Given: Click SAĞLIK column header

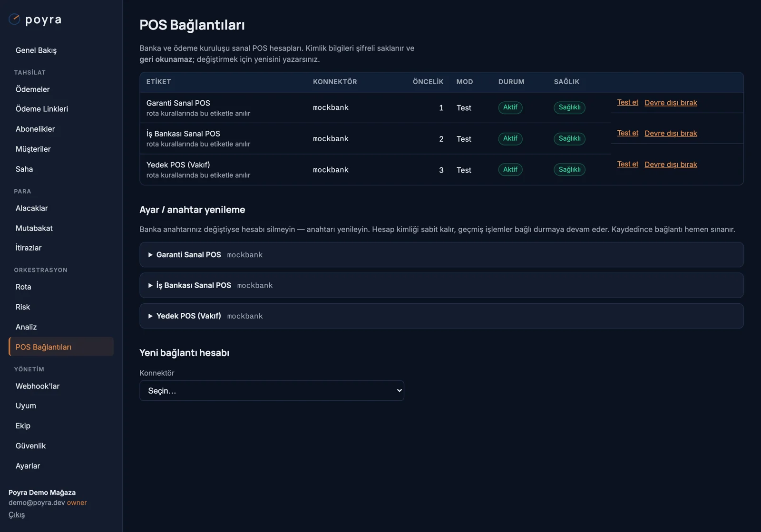Looking at the screenshot, I should tap(566, 82).
